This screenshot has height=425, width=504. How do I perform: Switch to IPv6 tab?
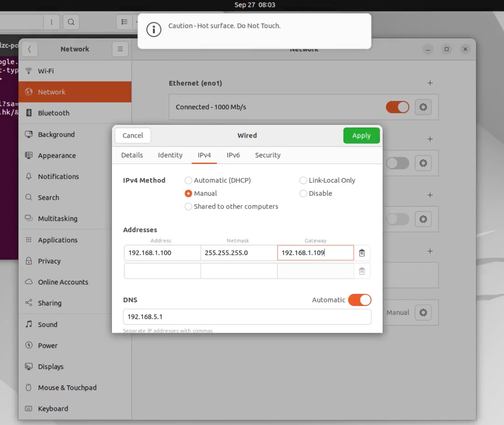[233, 155]
